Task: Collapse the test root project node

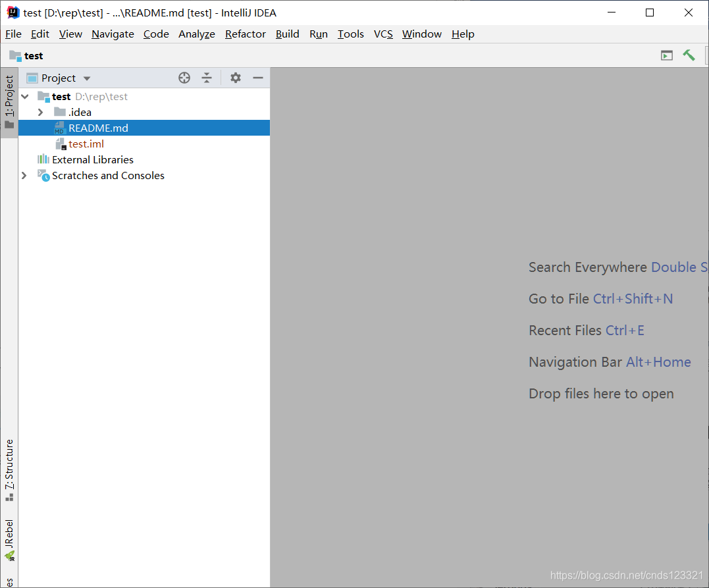Action: tap(25, 96)
